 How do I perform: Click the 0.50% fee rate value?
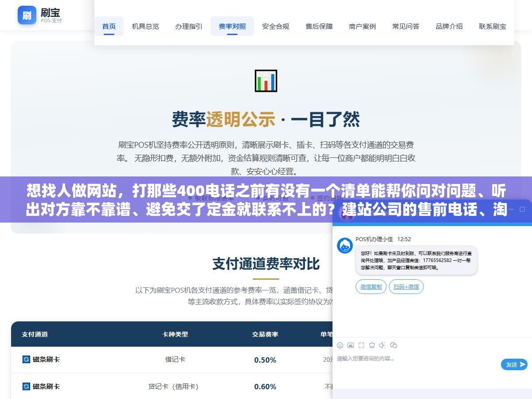265,360
